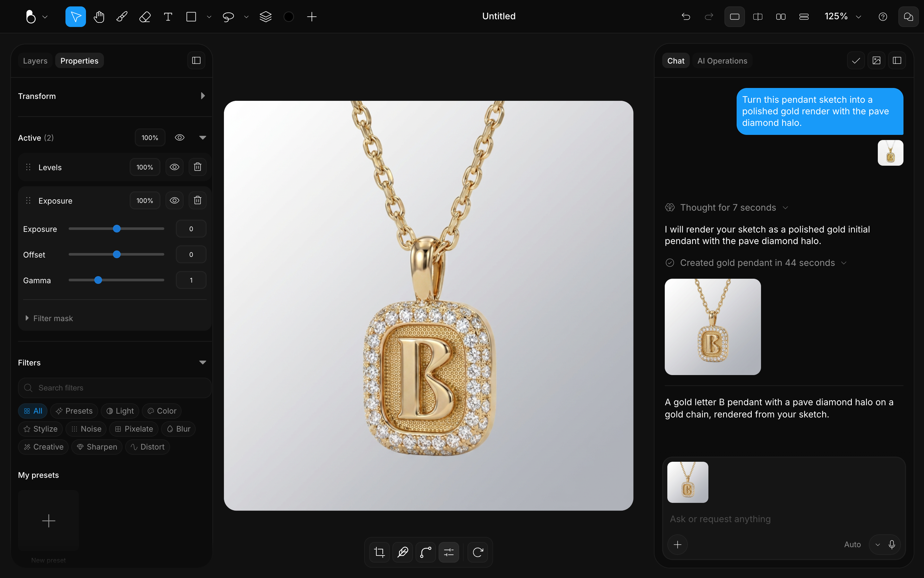Select the pen nib tool in bottom bar
Image resolution: width=924 pixels, height=578 pixels.
click(403, 552)
